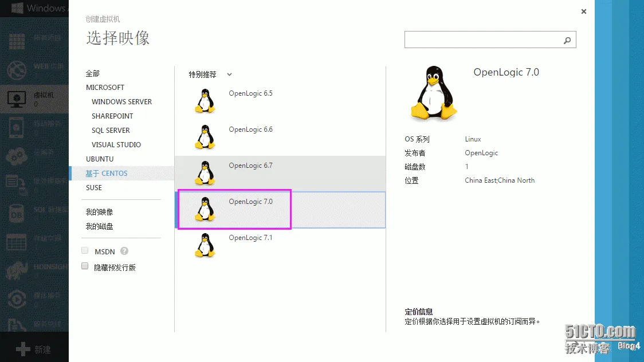Open 我的映像 category
Image resolution: width=644 pixels, height=362 pixels.
(x=99, y=212)
